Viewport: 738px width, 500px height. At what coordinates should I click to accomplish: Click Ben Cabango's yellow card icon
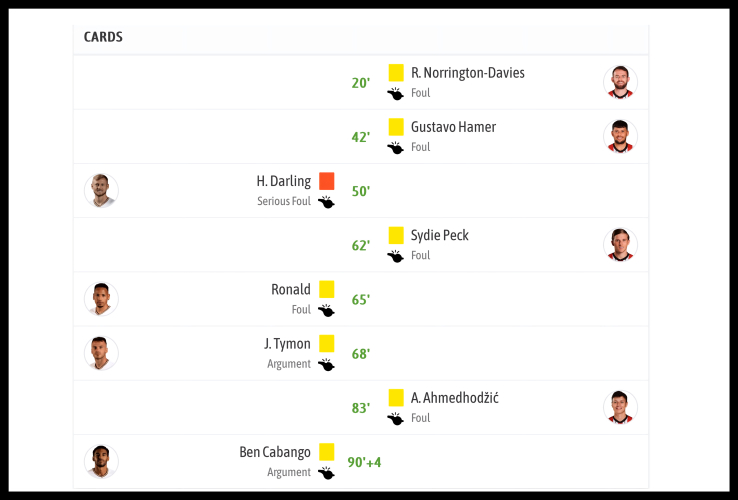(326, 452)
